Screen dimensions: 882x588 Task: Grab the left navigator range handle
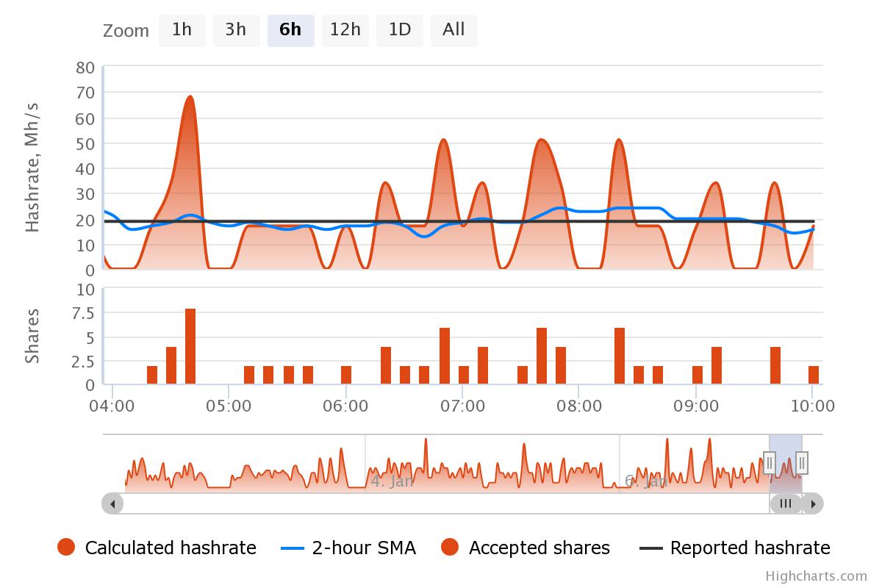point(770,462)
